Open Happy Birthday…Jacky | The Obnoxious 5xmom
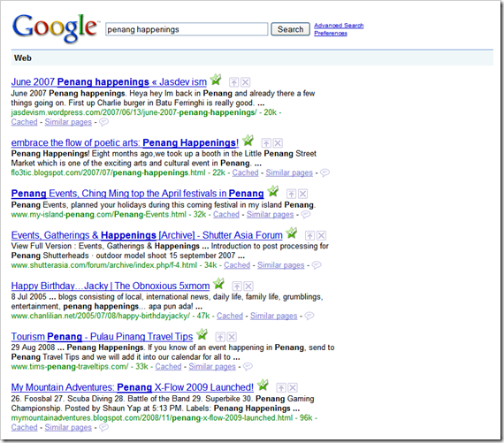The height and width of the screenshot is (443, 504). point(111,286)
